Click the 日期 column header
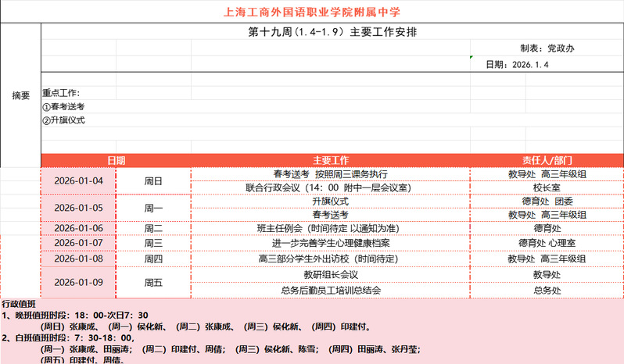 tap(116, 160)
